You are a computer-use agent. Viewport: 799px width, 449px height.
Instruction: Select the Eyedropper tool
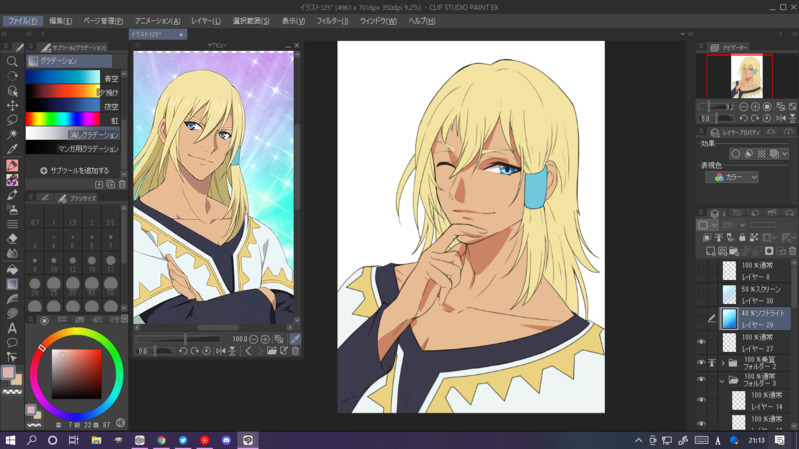coord(12,149)
